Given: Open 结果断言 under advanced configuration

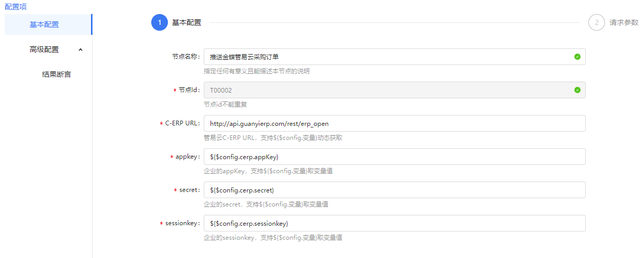Looking at the screenshot, I should pos(56,74).
